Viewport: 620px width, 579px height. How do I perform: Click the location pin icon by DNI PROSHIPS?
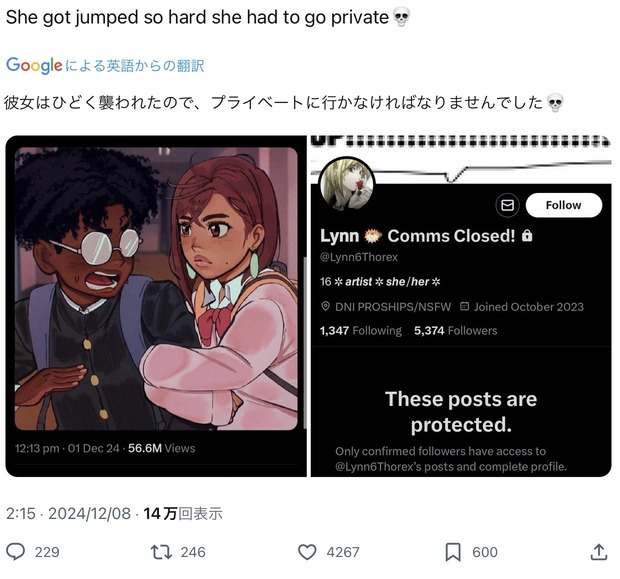[x=325, y=306]
